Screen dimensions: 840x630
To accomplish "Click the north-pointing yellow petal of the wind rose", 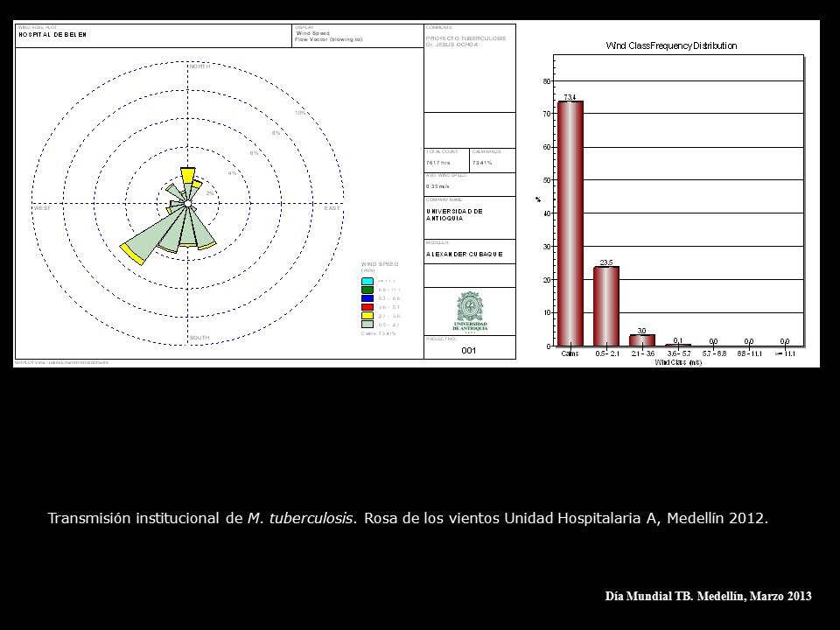I will pos(187,174).
